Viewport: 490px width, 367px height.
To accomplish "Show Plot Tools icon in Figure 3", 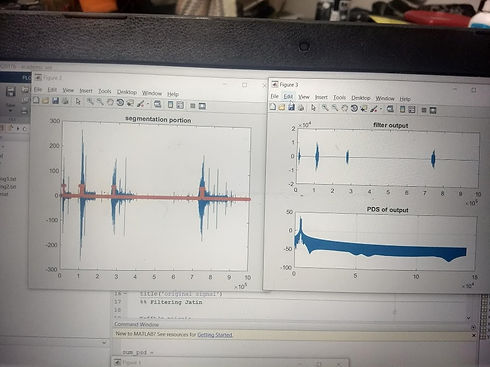I will tap(433, 110).
